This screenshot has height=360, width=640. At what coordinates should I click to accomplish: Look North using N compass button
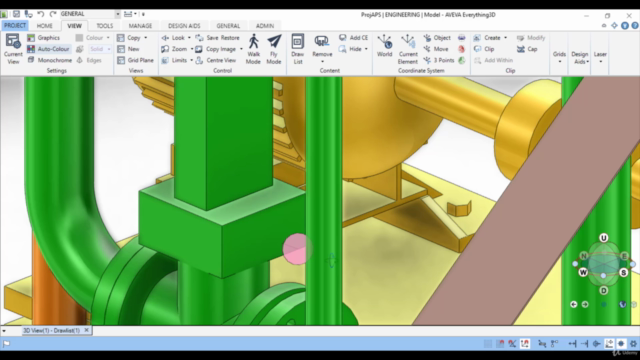584,256
